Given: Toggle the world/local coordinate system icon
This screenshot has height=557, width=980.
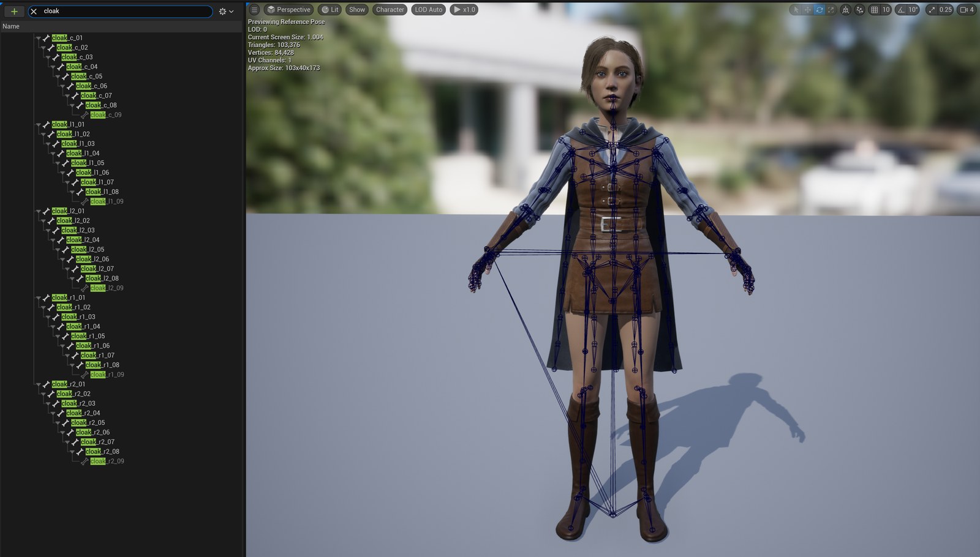Looking at the screenshot, I should coord(846,10).
